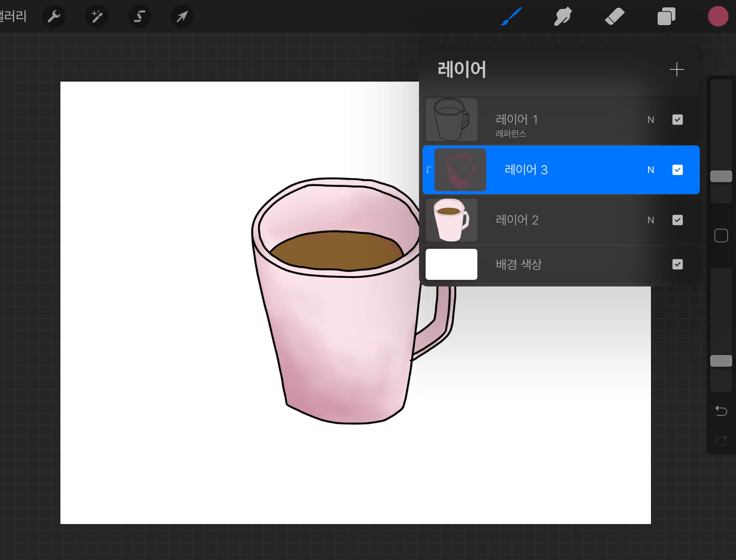
Task: Open blend mode N for 레이어 2
Action: [x=651, y=220]
